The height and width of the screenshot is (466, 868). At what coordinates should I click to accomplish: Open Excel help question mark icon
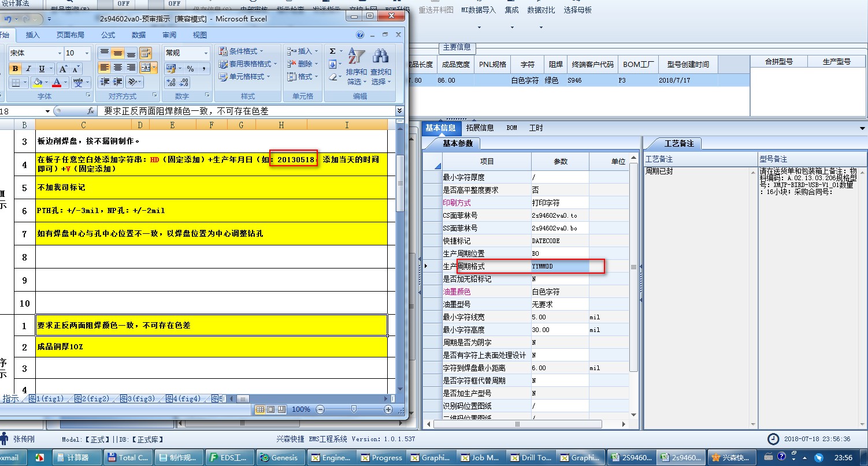pos(361,35)
